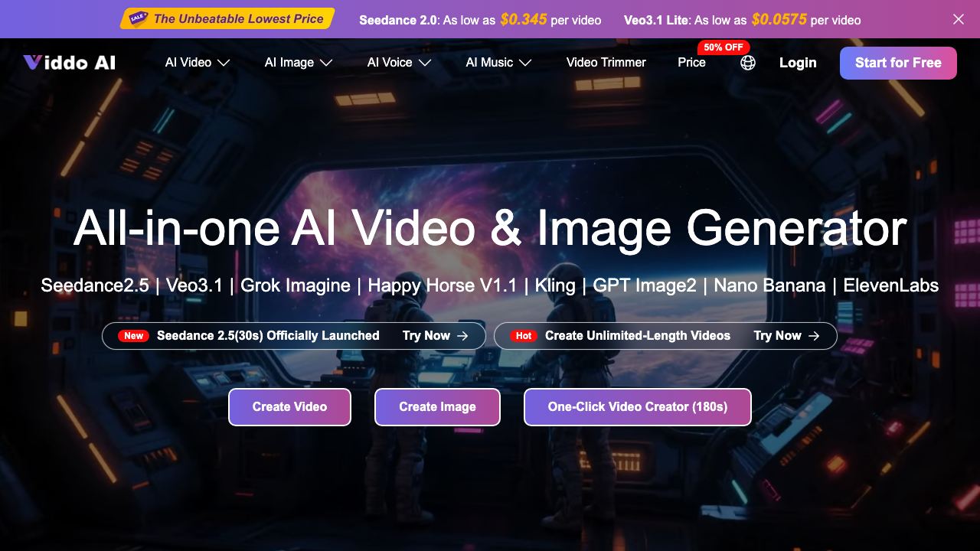Click arrow icon beside Unlimited-Length Try Now
The image size is (980, 551).
[814, 335]
